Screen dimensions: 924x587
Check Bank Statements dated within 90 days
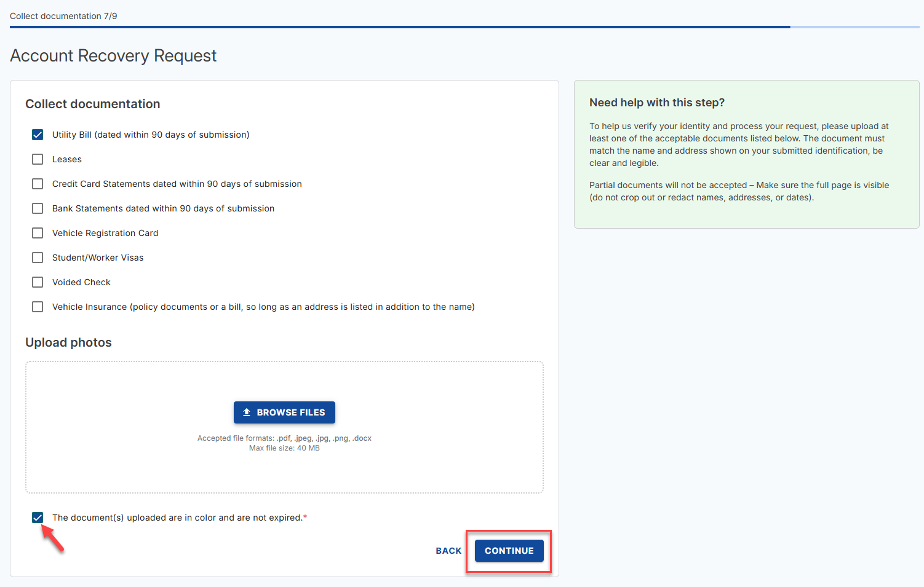click(38, 208)
